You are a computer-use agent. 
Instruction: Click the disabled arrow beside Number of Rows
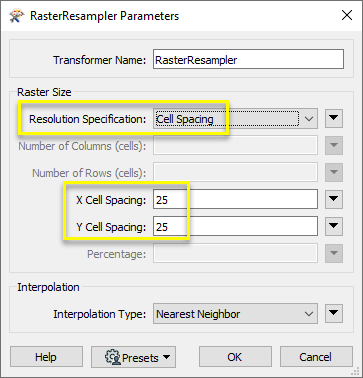click(x=334, y=172)
